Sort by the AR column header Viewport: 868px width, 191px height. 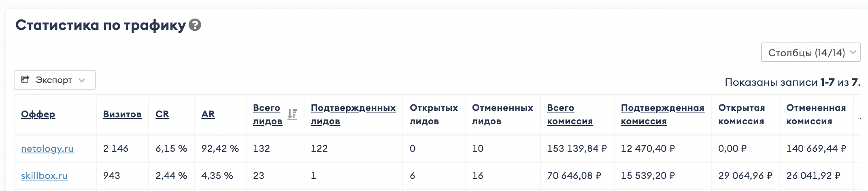pyautogui.click(x=208, y=115)
